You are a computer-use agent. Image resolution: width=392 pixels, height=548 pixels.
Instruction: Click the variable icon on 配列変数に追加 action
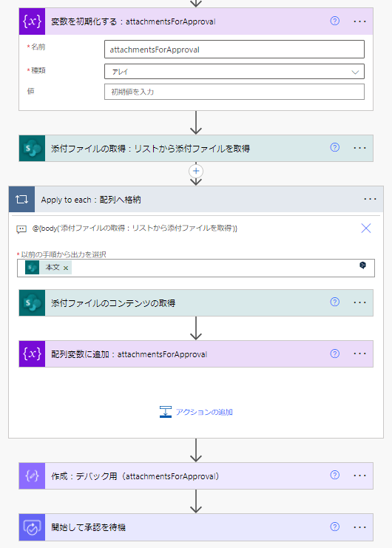(x=32, y=354)
